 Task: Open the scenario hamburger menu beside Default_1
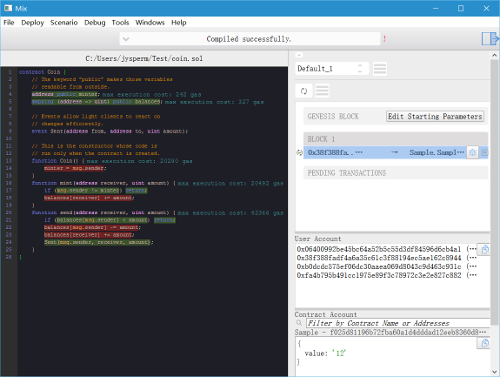pos(380,69)
